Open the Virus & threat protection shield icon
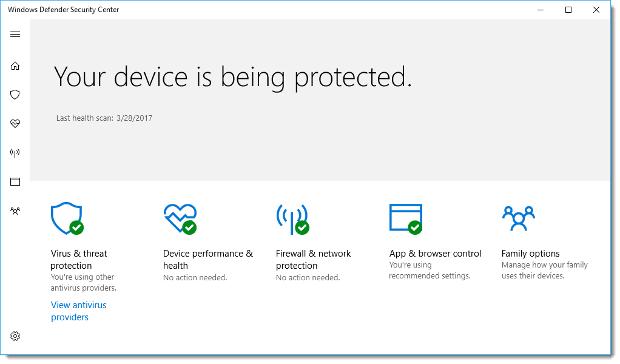This screenshot has width=620, height=364. (x=66, y=218)
